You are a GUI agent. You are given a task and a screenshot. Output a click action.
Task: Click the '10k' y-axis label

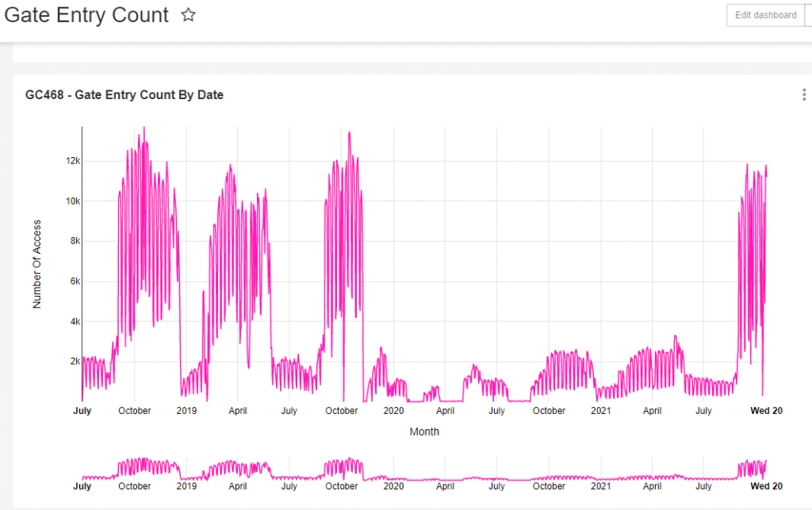pos(73,201)
